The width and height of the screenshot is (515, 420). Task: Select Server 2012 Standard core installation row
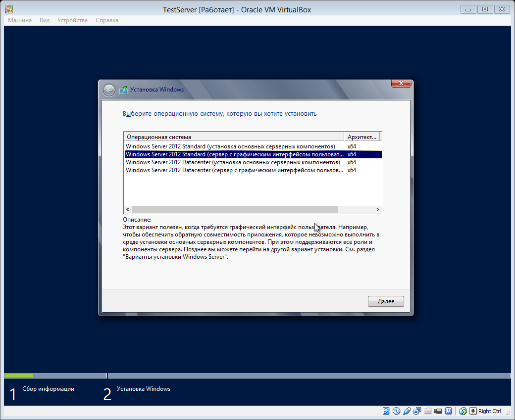(x=253, y=146)
